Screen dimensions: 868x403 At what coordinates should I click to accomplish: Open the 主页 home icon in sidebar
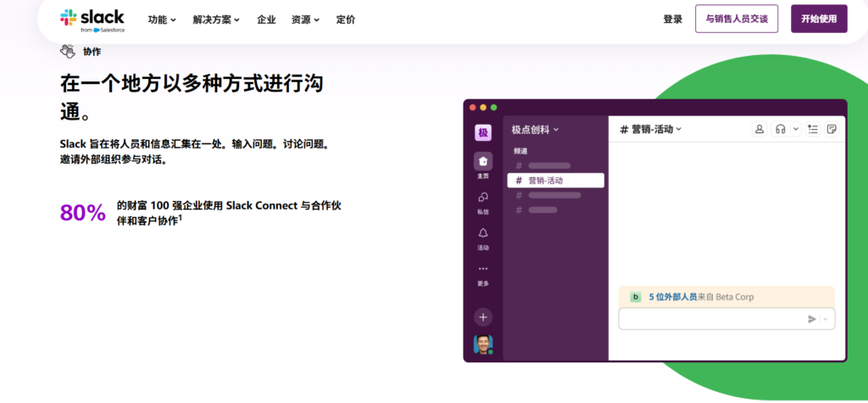(483, 161)
